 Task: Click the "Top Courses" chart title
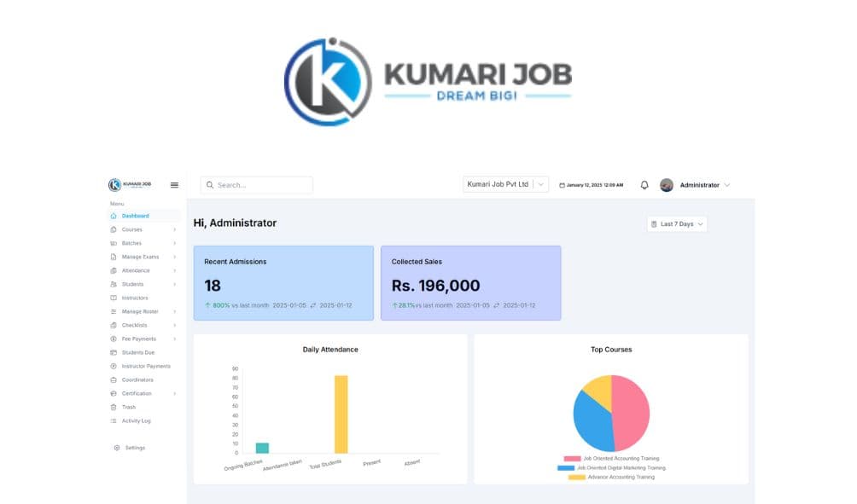(x=611, y=350)
